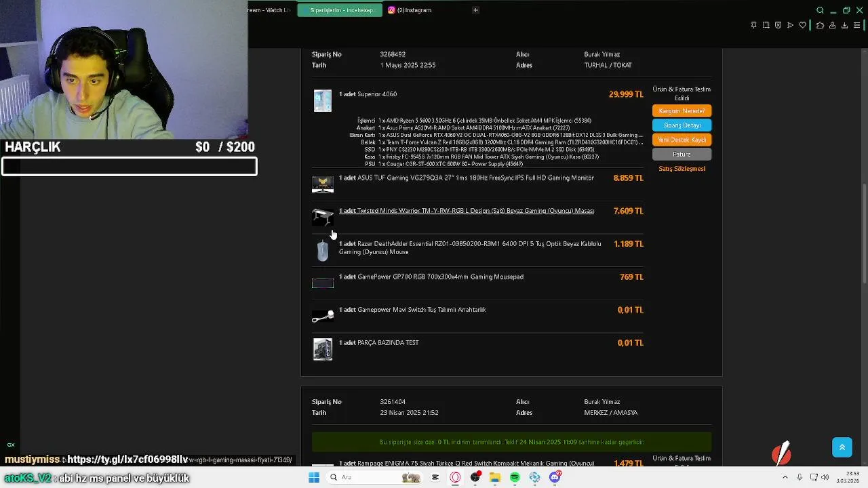Viewport: 868px width, 488px height.
Task: Click the date 23 Nisan 2025 21:52
Action: click(x=409, y=413)
